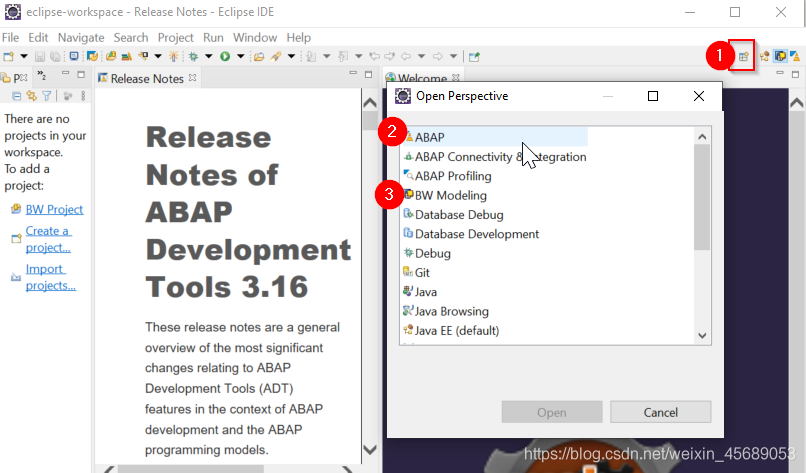Open the Terminal toolbar icon
This screenshot has height=473, width=806.
74,57
